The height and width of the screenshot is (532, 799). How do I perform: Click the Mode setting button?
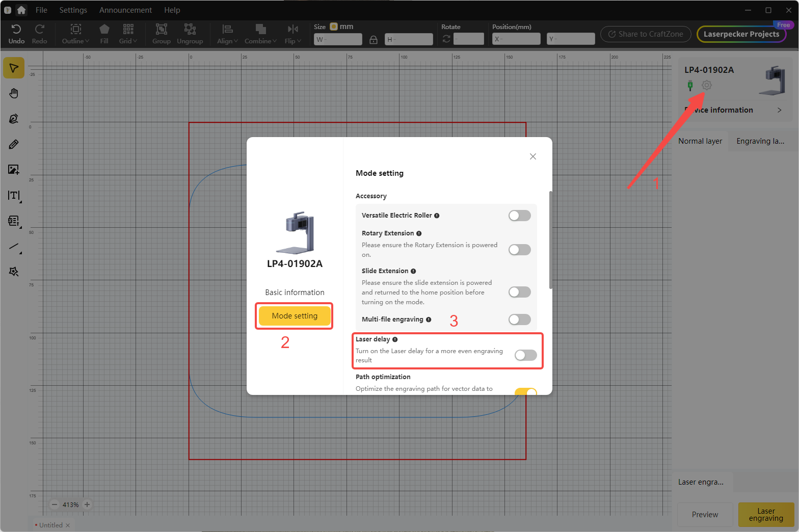(x=295, y=316)
